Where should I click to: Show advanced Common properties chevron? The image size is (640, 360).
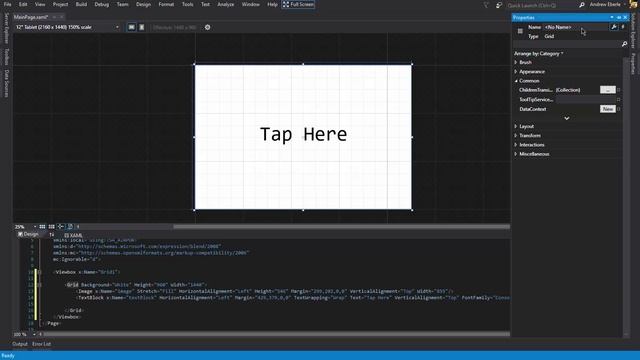pos(567,118)
